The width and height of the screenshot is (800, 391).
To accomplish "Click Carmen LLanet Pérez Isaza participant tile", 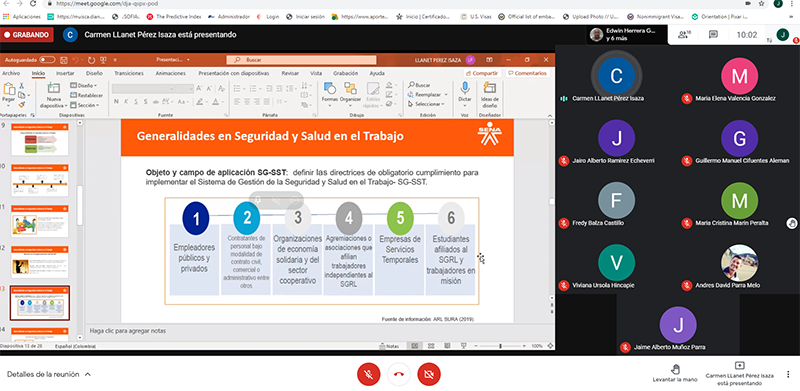I will [x=616, y=76].
